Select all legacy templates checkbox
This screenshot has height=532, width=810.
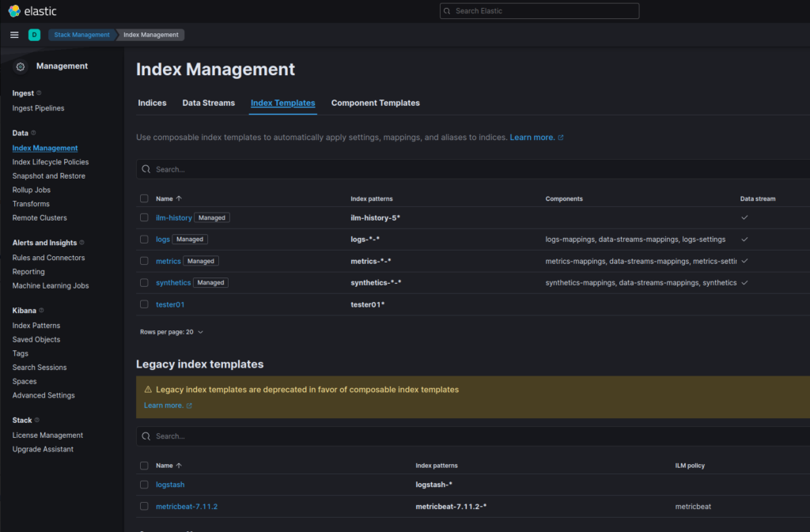click(144, 466)
